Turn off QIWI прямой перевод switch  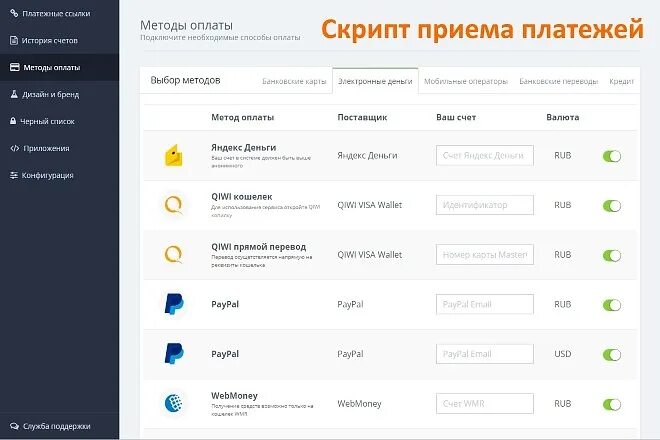pos(612,256)
